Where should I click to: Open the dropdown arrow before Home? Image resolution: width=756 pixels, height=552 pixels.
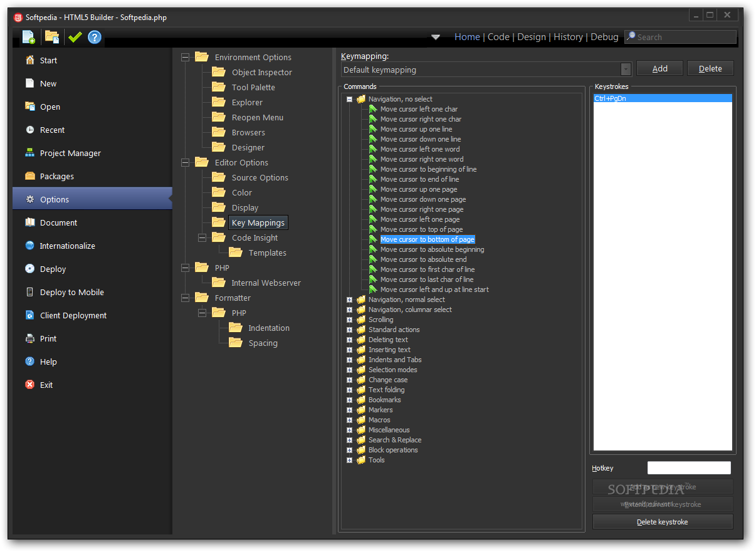tap(436, 37)
